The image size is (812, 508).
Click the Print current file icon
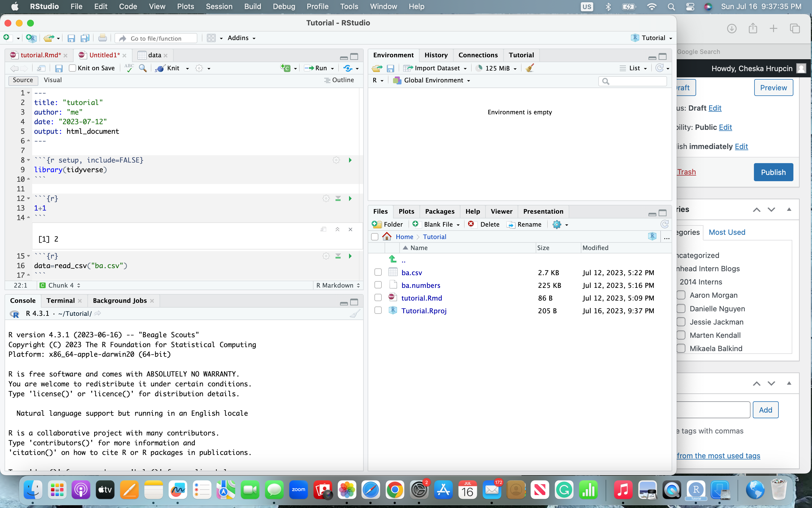pyautogui.click(x=103, y=38)
